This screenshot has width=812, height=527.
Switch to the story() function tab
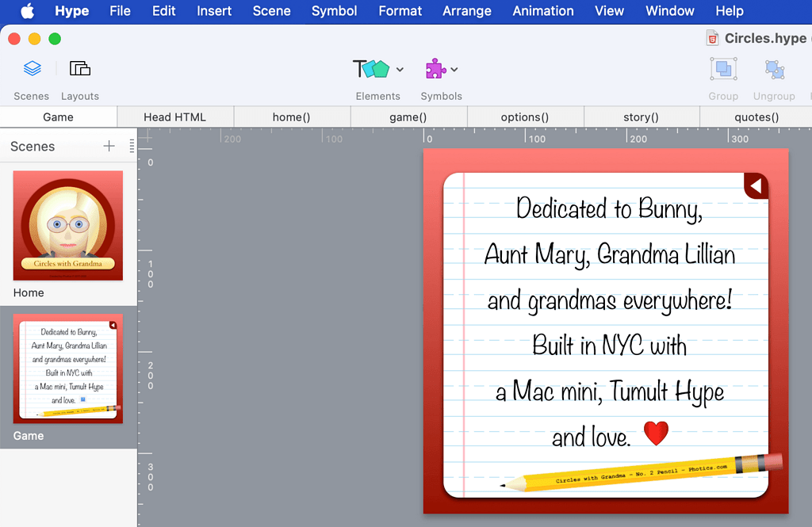[x=641, y=117]
